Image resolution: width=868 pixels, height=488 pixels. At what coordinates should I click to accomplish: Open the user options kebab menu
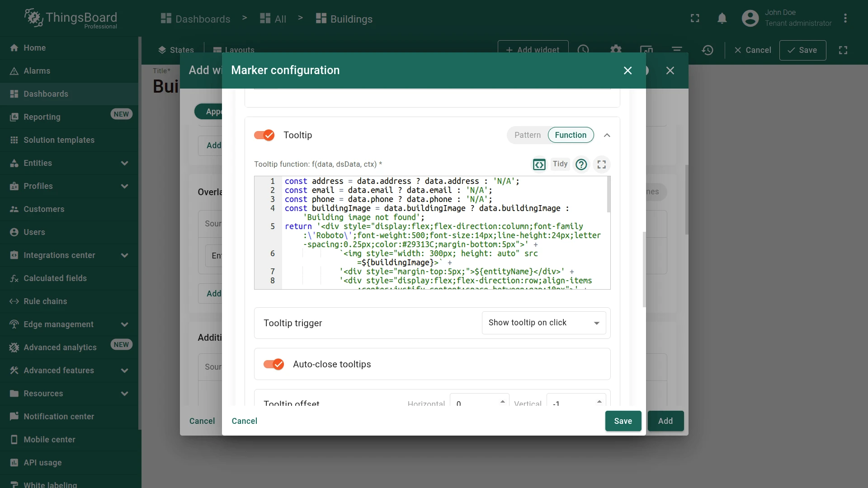[x=845, y=18]
